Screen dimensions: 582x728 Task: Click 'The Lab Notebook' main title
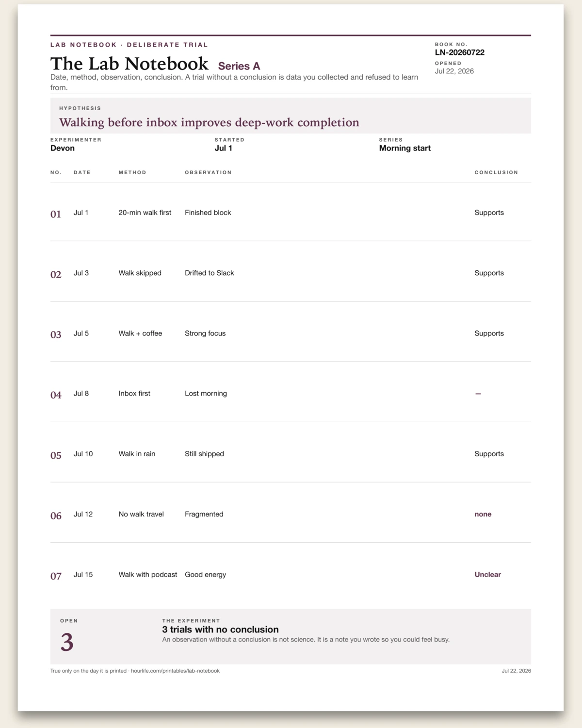tap(129, 64)
